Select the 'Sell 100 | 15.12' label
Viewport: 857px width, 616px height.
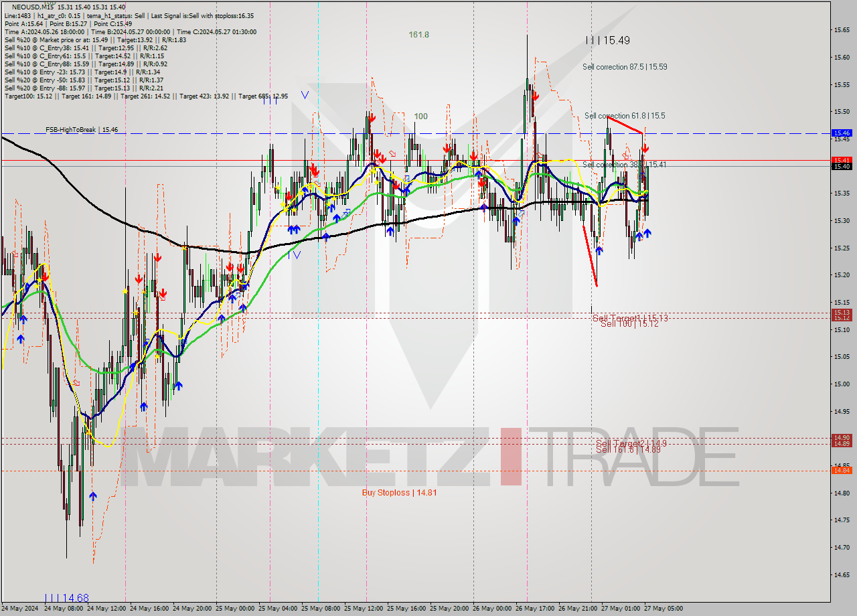click(629, 323)
